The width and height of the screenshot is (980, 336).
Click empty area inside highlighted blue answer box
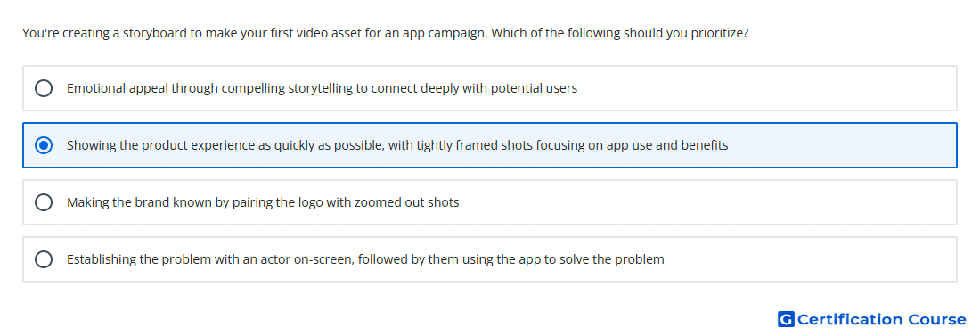click(844, 145)
